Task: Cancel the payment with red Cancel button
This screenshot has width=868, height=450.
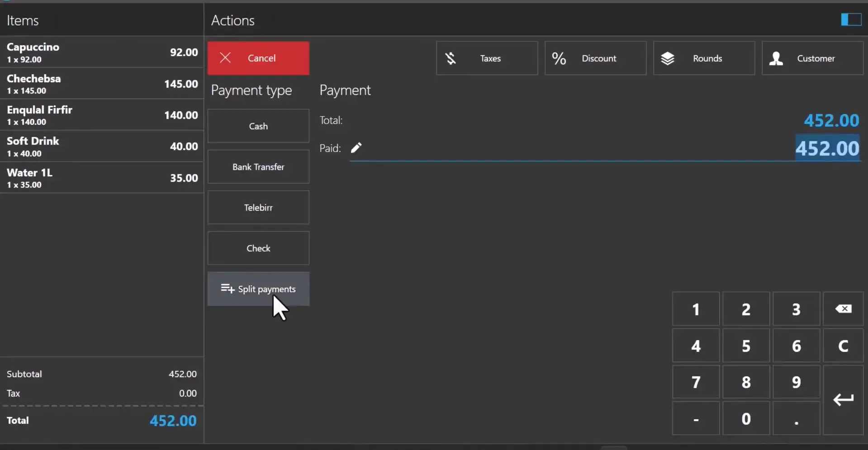Action: (x=258, y=58)
